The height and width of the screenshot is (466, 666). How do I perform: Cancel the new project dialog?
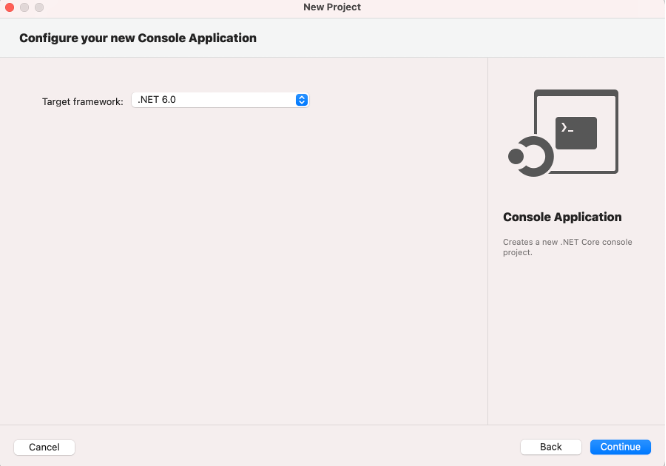tap(44, 447)
